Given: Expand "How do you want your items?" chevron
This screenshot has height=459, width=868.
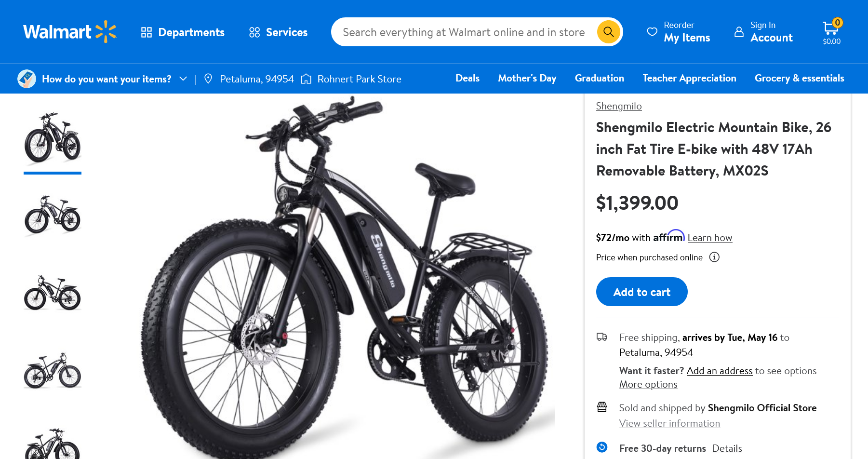Looking at the screenshot, I should tap(183, 79).
